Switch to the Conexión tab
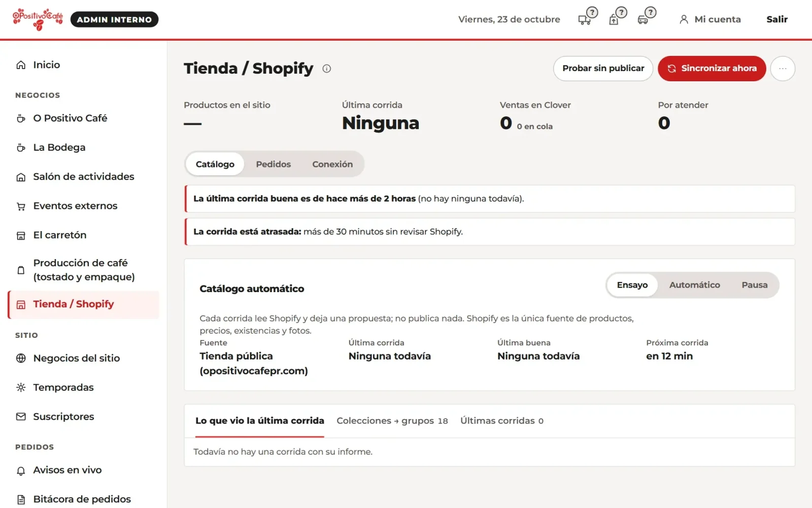 coord(332,164)
